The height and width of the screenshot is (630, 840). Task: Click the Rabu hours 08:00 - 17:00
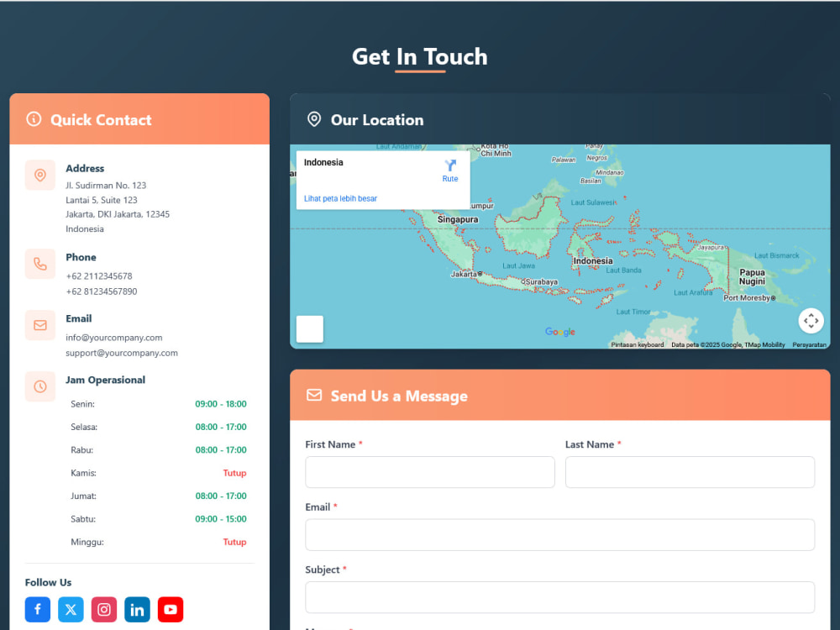(x=221, y=450)
